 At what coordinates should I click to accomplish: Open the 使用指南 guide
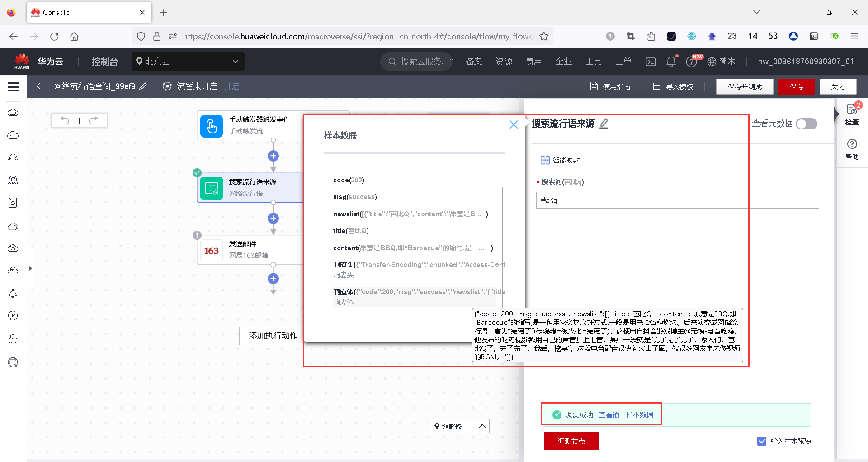(x=610, y=86)
